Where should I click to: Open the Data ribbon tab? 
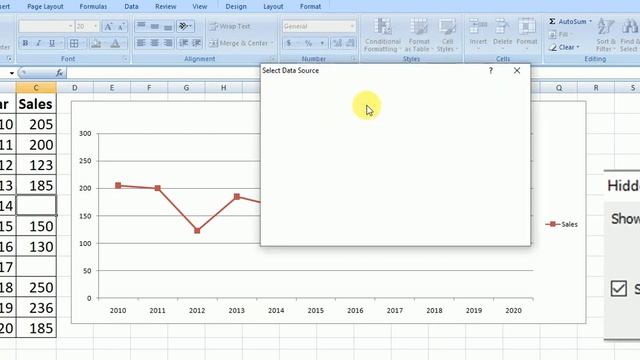131,7
